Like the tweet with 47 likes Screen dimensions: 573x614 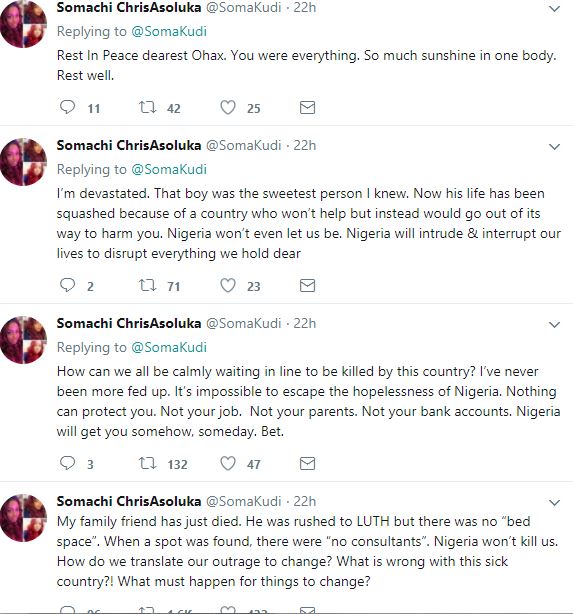pyautogui.click(x=228, y=463)
